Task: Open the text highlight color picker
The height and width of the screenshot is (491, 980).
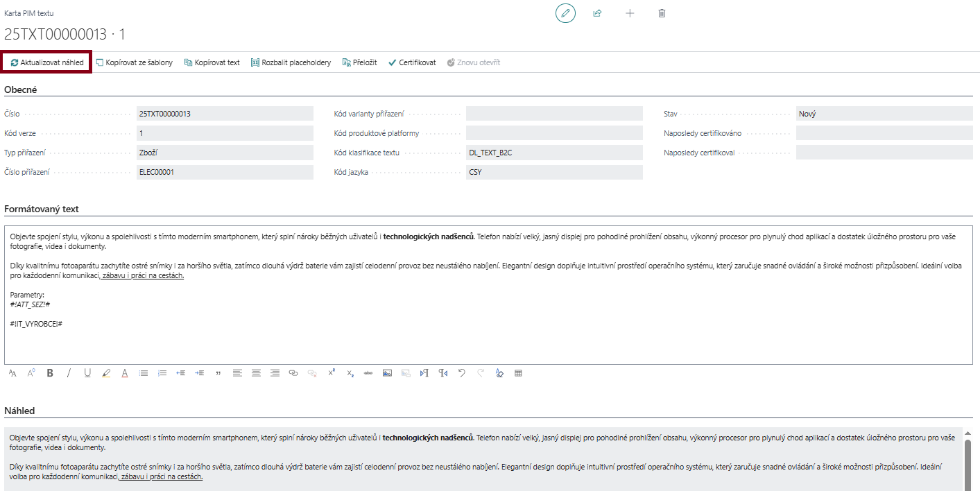Action: click(x=106, y=373)
